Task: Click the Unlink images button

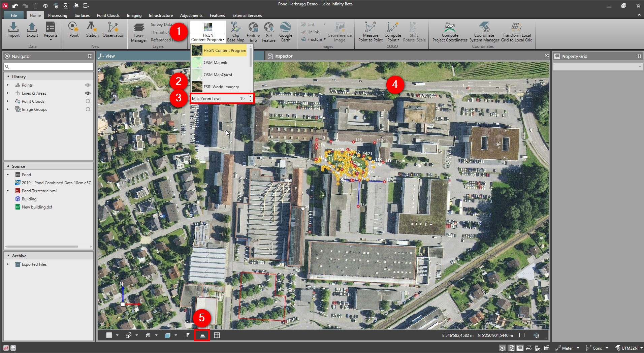Action: point(310,32)
